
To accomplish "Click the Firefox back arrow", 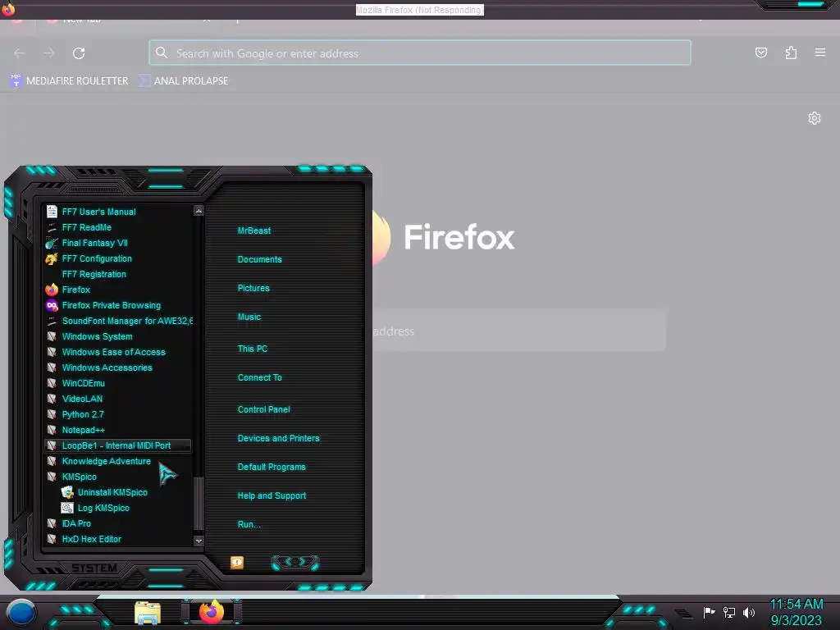I will click(20, 53).
